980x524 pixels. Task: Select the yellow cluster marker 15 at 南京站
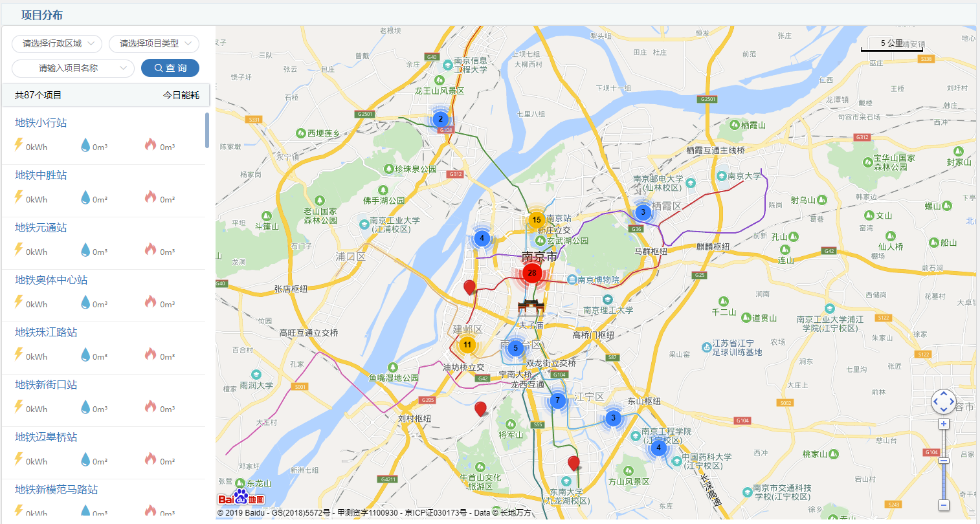[x=537, y=220]
